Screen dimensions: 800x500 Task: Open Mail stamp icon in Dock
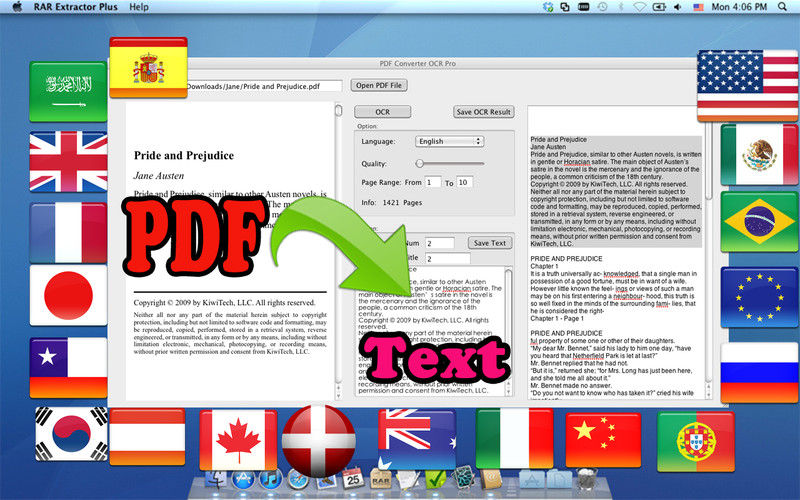pos(326,481)
